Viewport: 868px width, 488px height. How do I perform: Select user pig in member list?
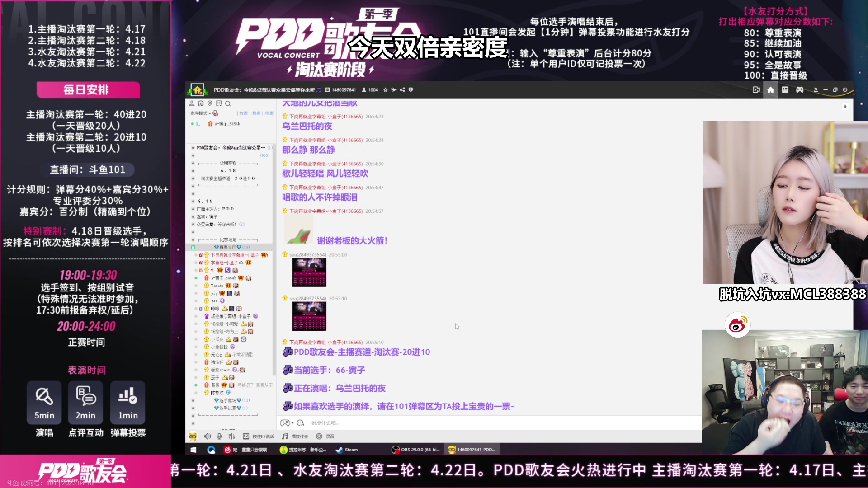coord(214,293)
